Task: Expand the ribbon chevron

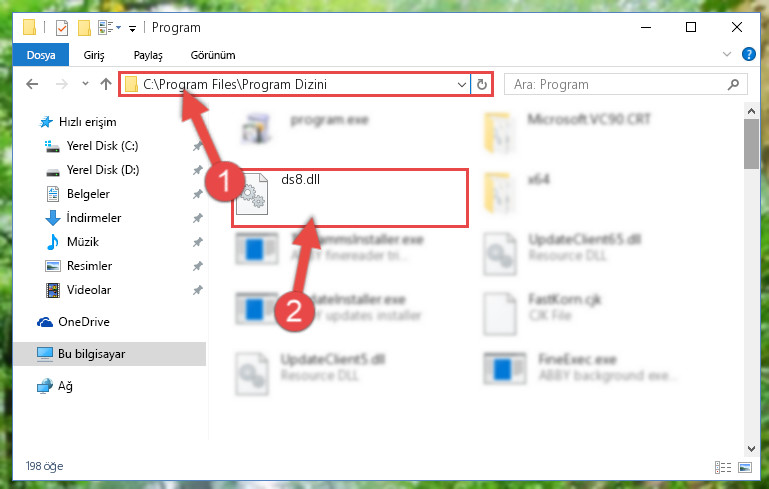Action: [727, 54]
